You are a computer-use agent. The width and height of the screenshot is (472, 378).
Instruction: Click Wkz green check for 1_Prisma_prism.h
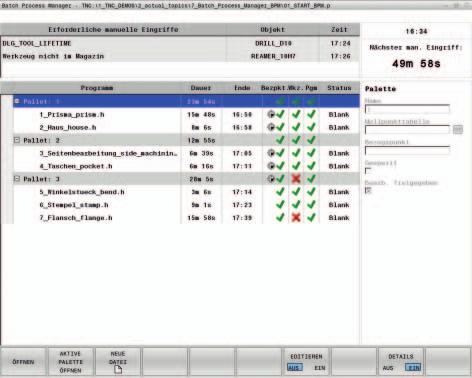[296, 114]
